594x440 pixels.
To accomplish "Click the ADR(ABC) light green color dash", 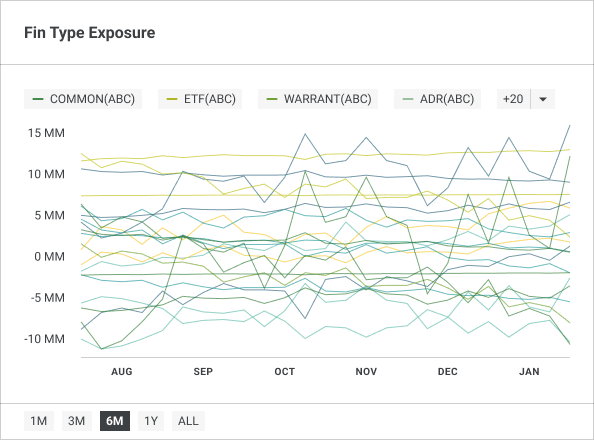I will (408, 99).
